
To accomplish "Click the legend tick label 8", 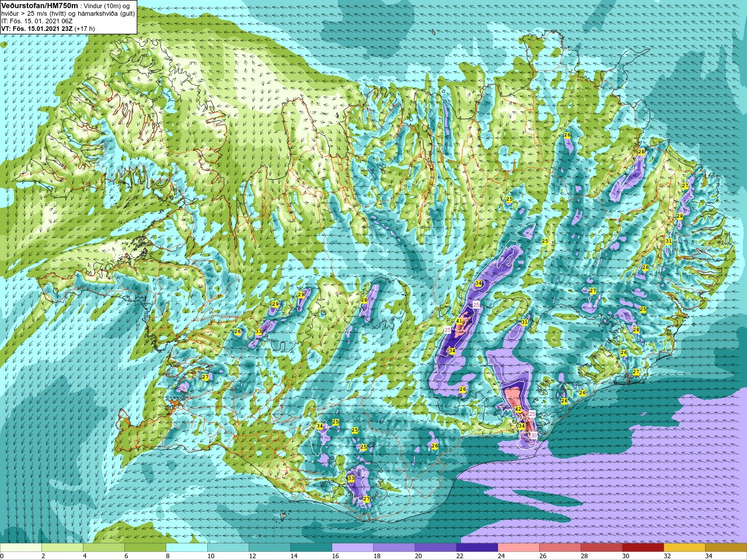I will pos(167,556).
